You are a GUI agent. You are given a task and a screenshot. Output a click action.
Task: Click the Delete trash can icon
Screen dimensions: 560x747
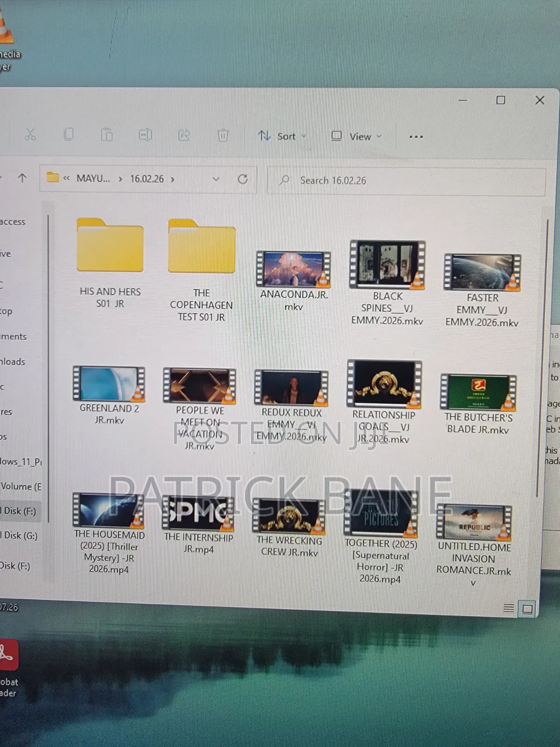223,136
